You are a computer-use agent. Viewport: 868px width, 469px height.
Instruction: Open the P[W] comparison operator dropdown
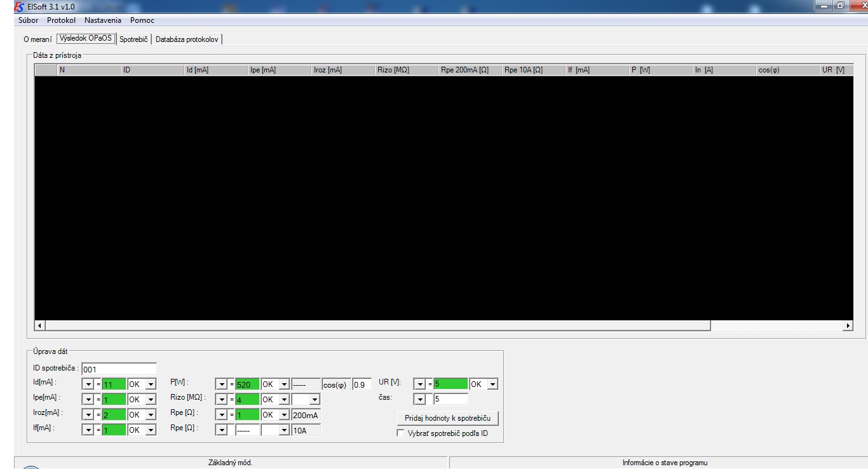coord(221,384)
